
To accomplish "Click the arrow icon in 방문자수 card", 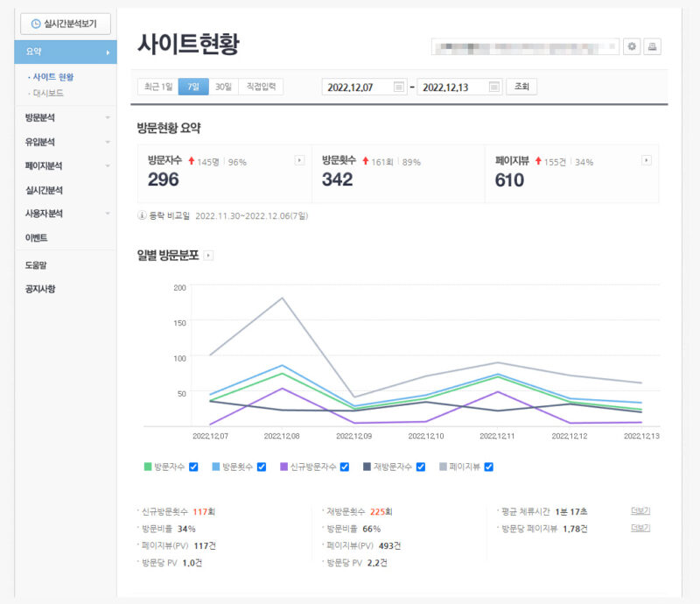I will tap(299, 160).
